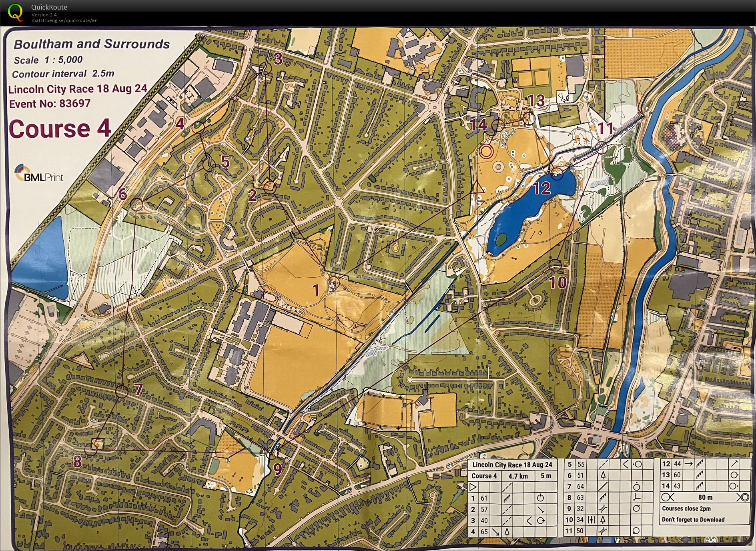This screenshot has height=551, width=756.
Task: Click control number 8 on the map
Action: (77, 462)
